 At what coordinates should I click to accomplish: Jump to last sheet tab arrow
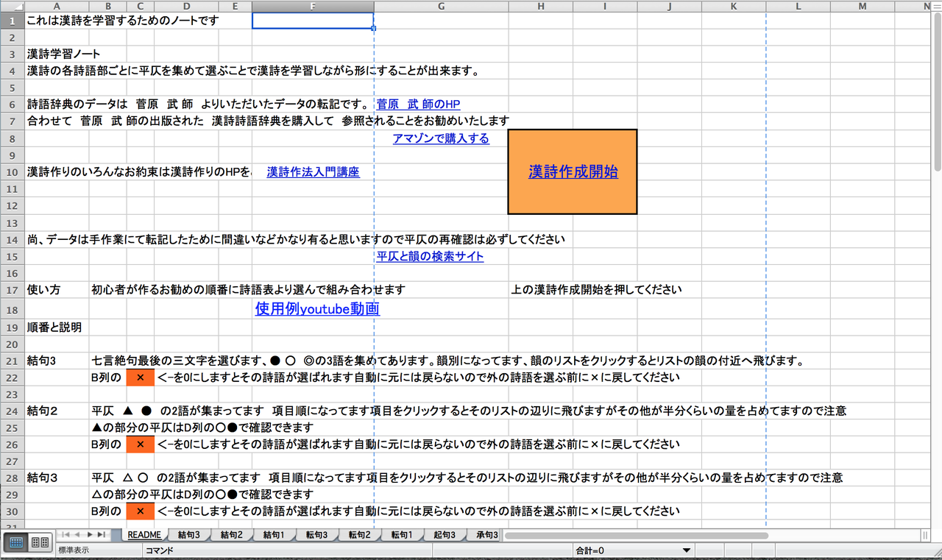coord(102,534)
